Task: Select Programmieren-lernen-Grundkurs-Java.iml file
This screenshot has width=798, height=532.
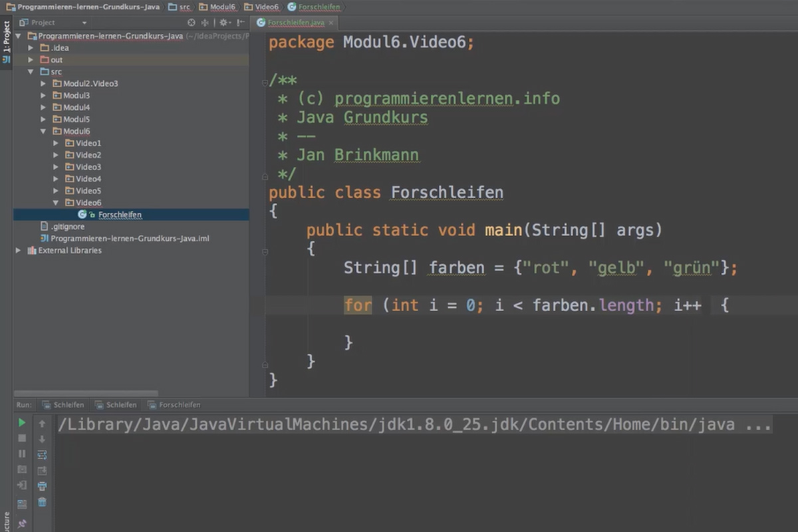Action: click(131, 239)
